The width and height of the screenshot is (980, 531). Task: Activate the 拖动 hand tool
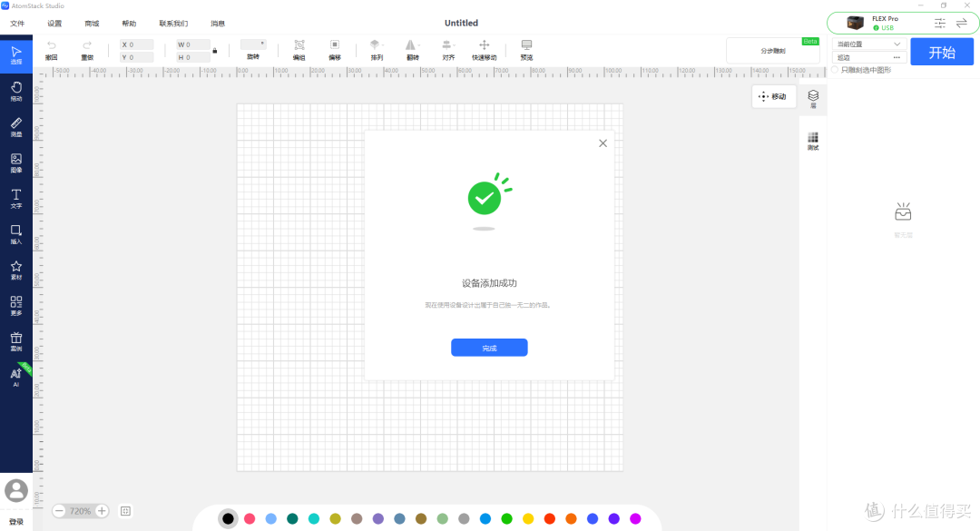point(16,91)
